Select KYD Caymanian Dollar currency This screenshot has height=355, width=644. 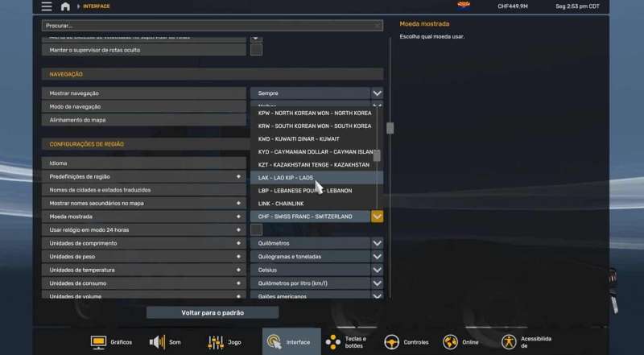click(313, 152)
